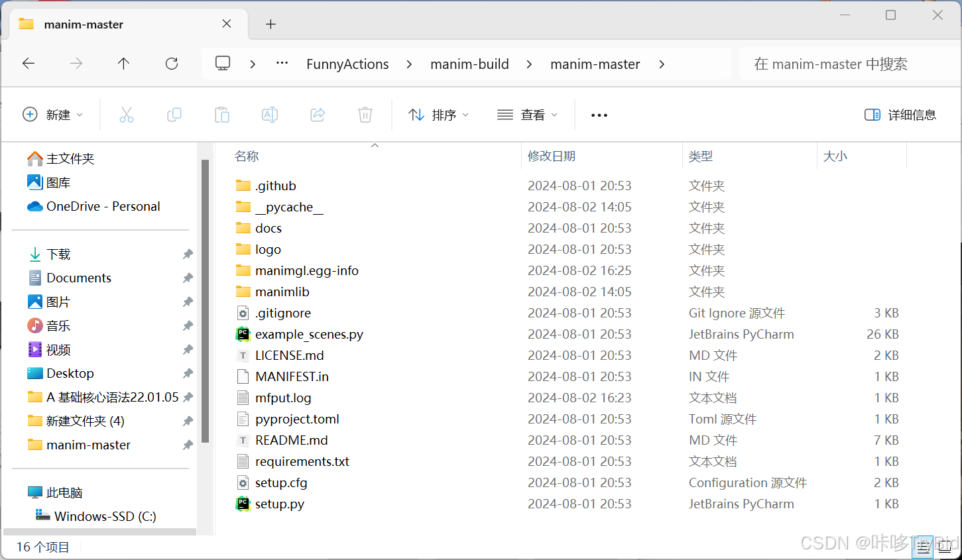
Task: Select the .github folder icon
Action: pyautogui.click(x=243, y=186)
